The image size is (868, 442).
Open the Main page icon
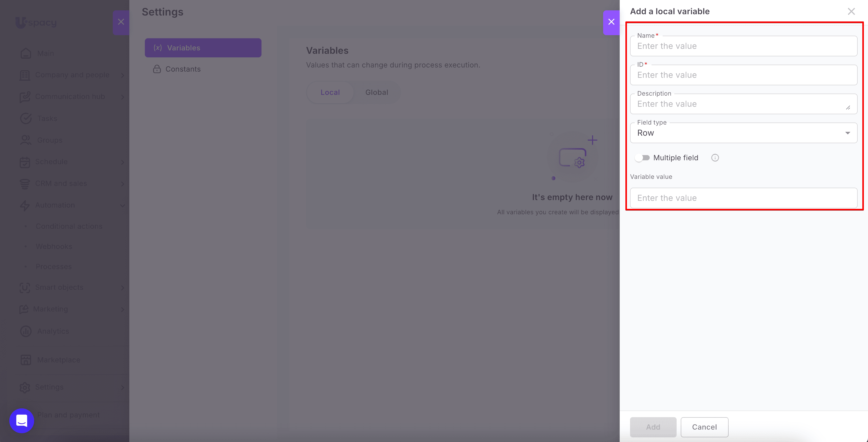click(26, 53)
